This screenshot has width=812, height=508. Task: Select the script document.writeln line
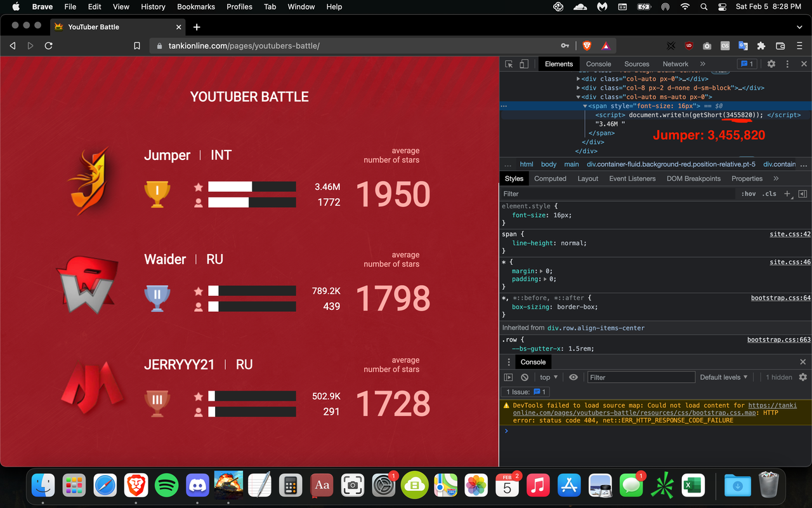[x=698, y=115]
